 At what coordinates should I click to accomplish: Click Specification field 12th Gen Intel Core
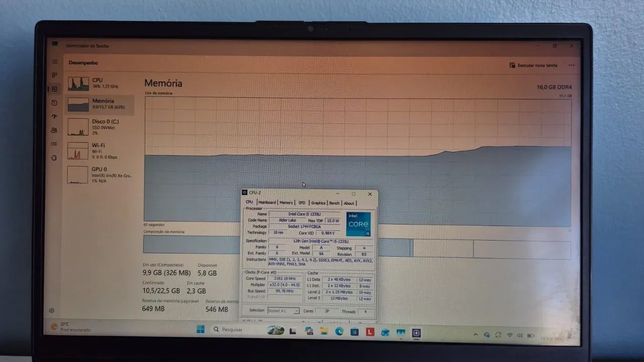321,241
